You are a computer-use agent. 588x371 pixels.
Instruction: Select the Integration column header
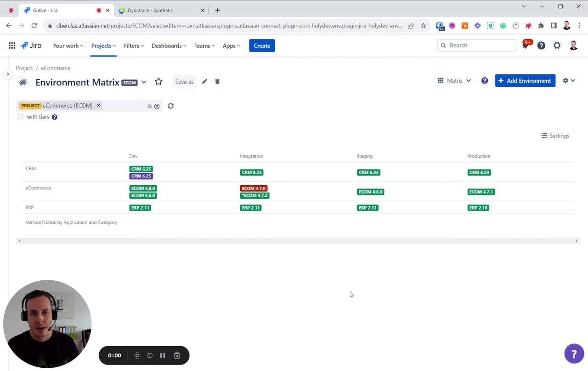[x=251, y=156]
